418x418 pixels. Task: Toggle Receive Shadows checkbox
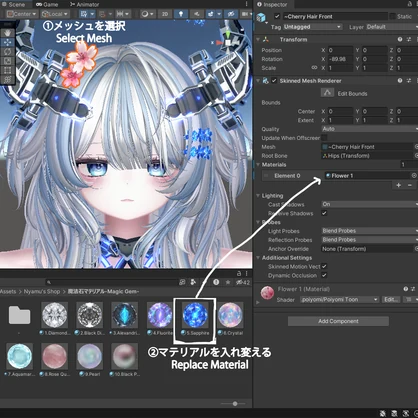[x=324, y=213]
